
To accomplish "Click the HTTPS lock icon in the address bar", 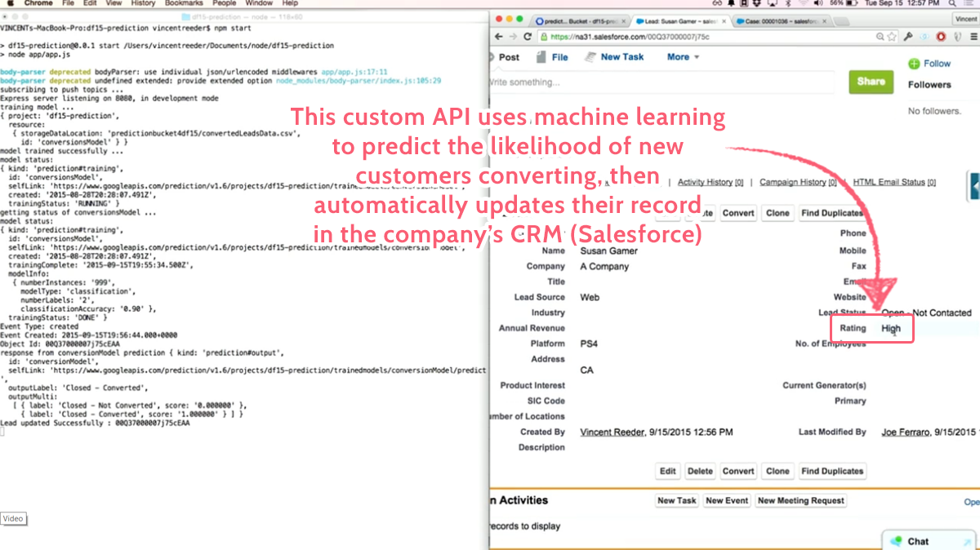I will [x=543, y=37].
